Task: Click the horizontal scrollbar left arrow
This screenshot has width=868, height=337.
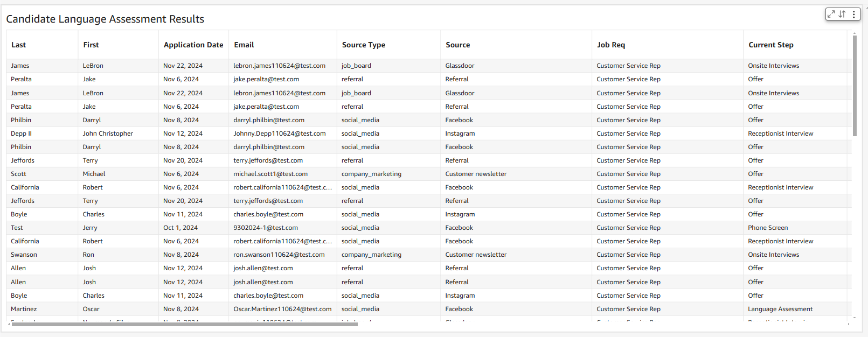Action: (x=9, y=324)
